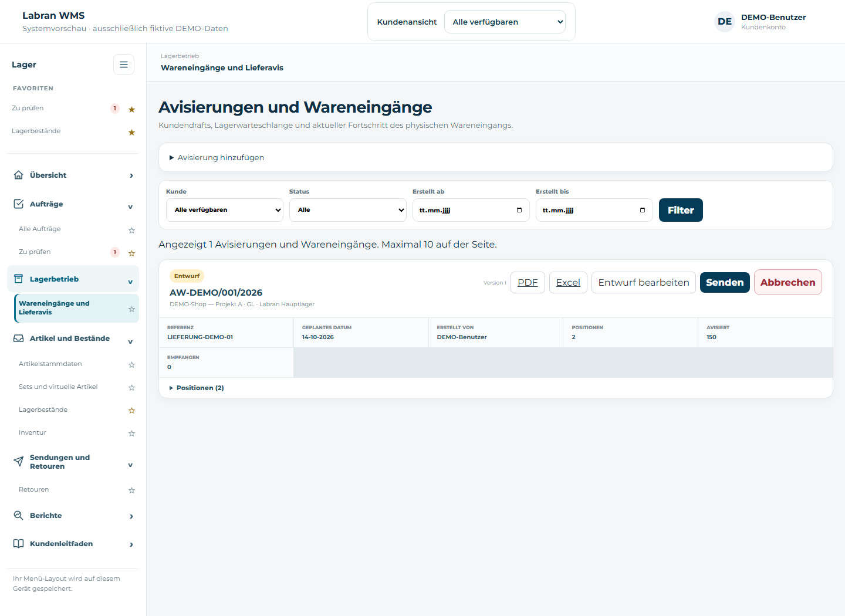
Task: Expand the Berichte menu chevron
Action: [131, 516]
